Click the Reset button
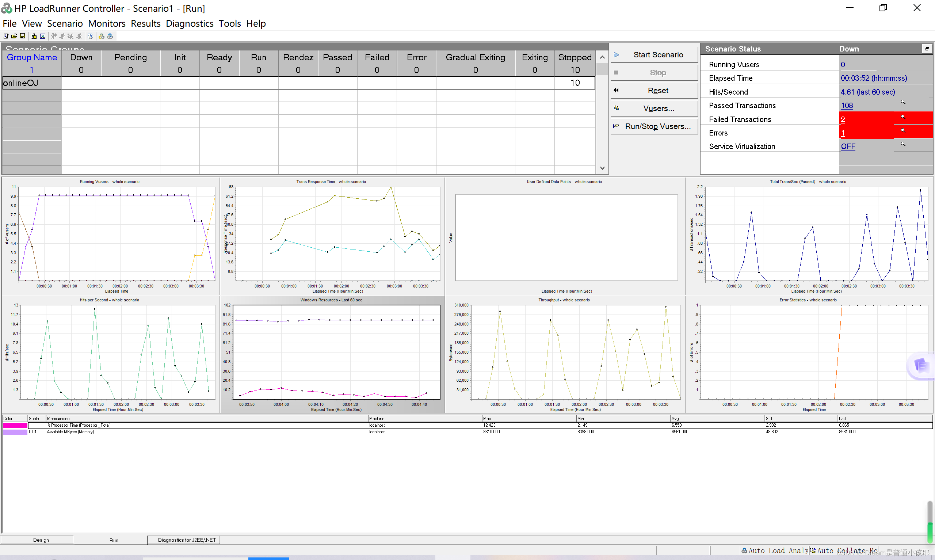 click(x=654, y=91)
